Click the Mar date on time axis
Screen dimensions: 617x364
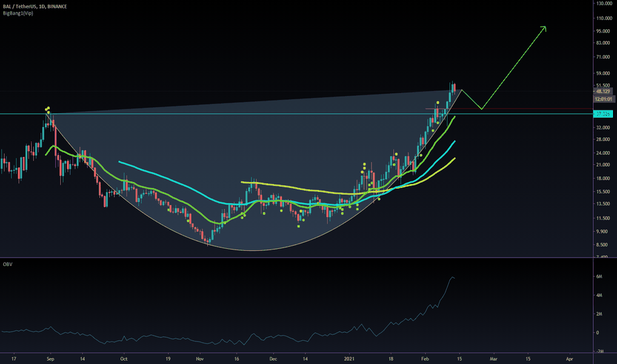coord(493,359)
